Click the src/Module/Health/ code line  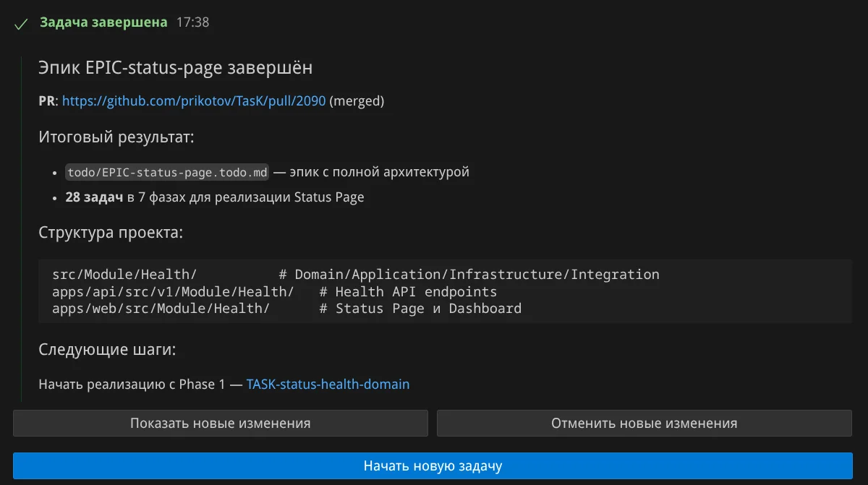click(x=124, y=275)
